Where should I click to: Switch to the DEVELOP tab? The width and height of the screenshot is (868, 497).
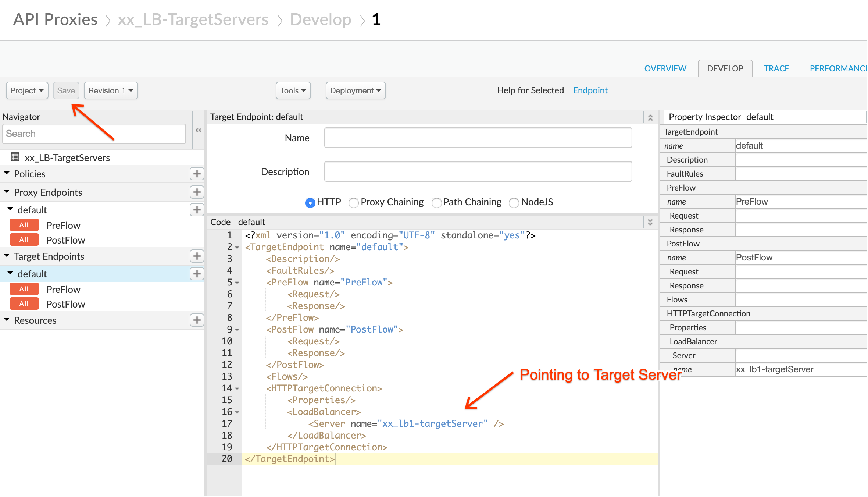[x=725, y=68]
